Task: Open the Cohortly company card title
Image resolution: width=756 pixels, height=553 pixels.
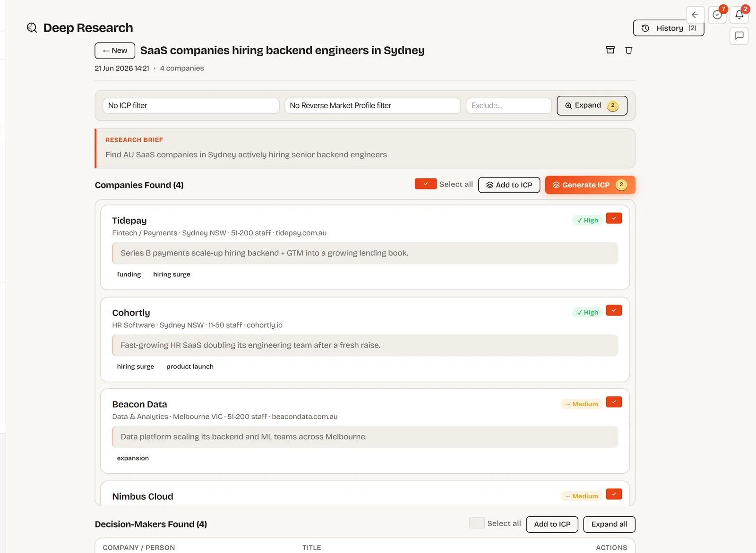Action: point(131,313)
